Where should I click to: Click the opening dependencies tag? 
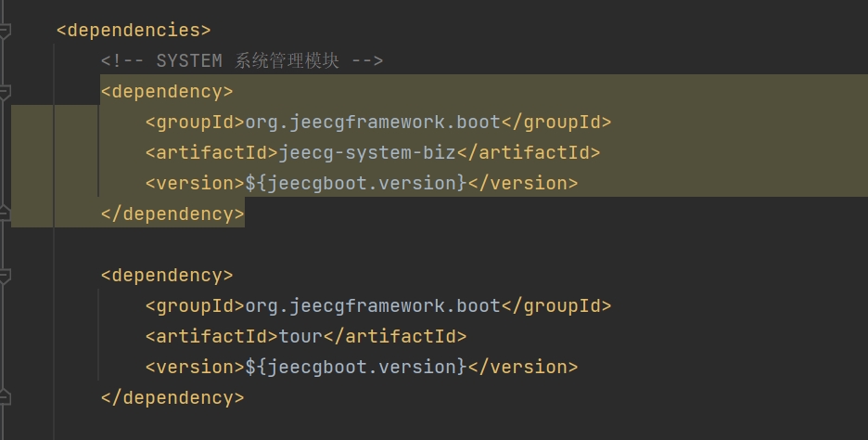click(134, 31)
